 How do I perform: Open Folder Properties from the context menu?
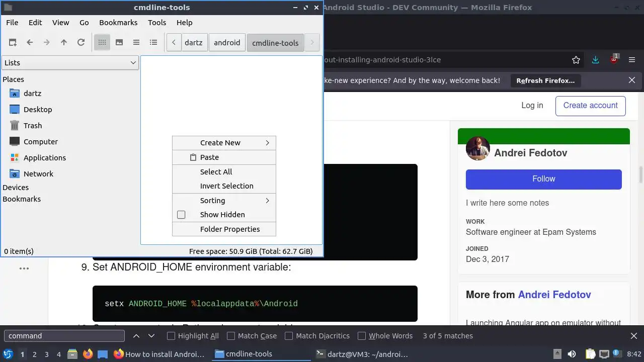[x=224, y=229]
